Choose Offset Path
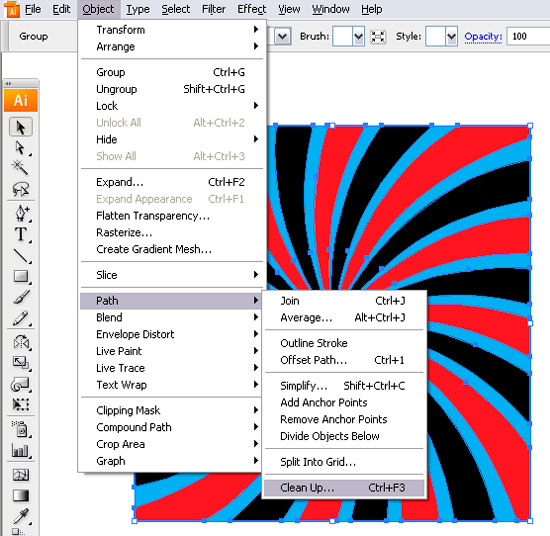This screenshot has height=536, width=550. tap(344, 360)
